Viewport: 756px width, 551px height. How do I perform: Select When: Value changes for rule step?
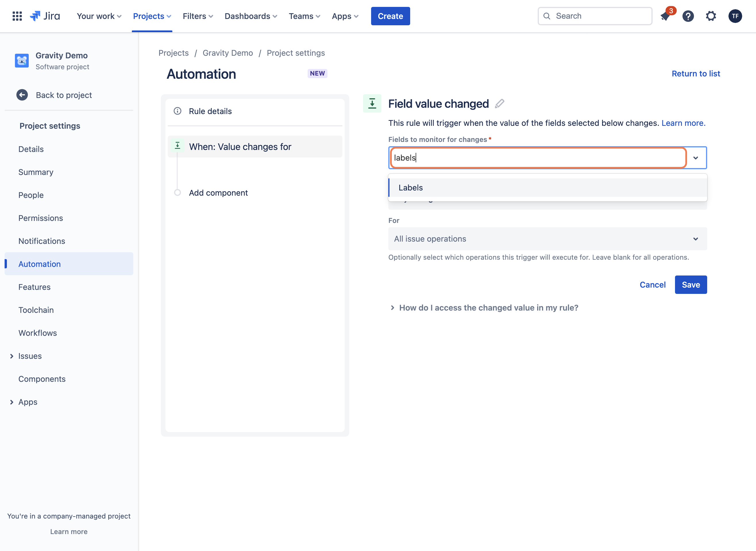255,147
